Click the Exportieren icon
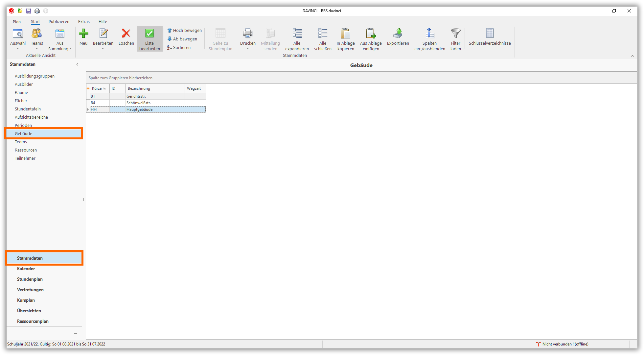Image resolution: width=644 pixels, height=355 pixels. pos(398,34)
